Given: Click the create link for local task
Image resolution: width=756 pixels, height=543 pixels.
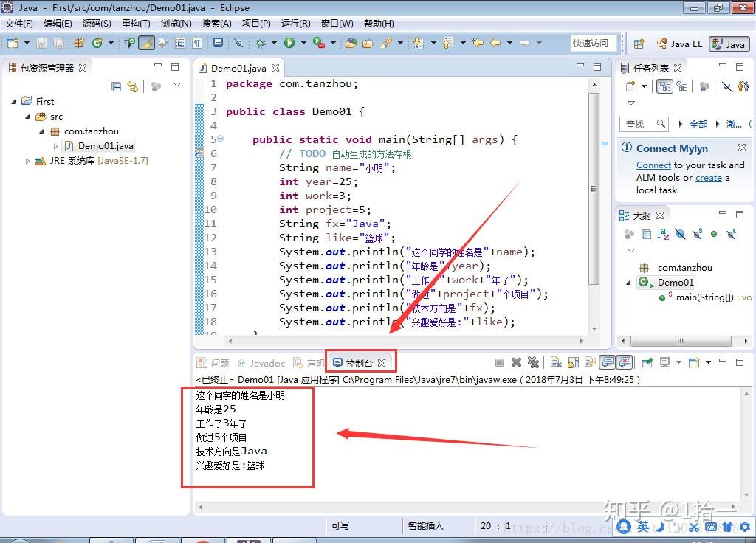Looking at the screenshot, I should point(709,177).
